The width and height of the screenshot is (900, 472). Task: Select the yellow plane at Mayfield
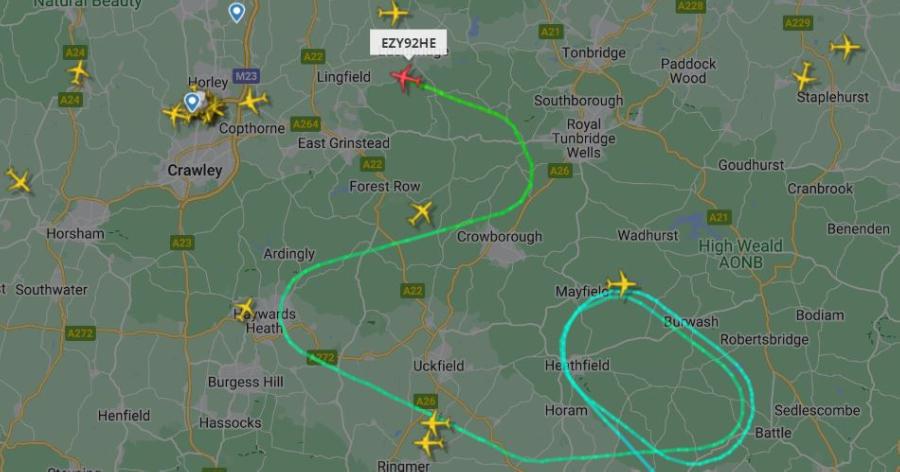tap(622, 284)
